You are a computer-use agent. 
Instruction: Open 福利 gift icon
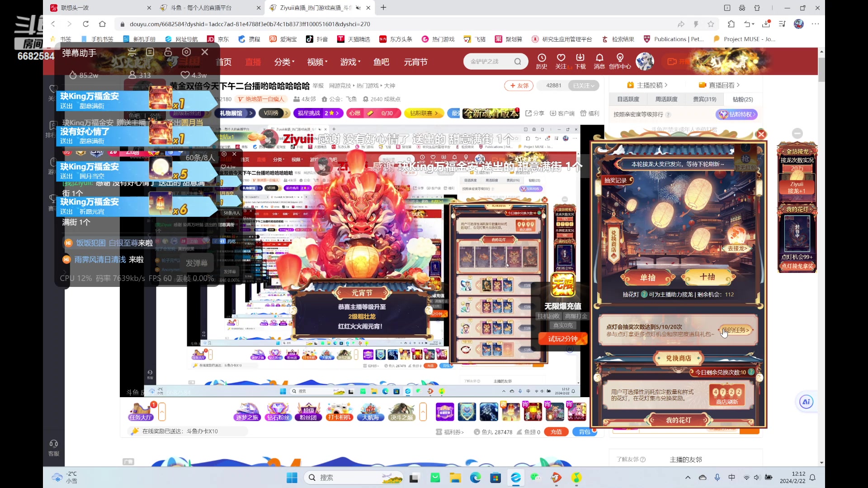click(x=590, y=113)
